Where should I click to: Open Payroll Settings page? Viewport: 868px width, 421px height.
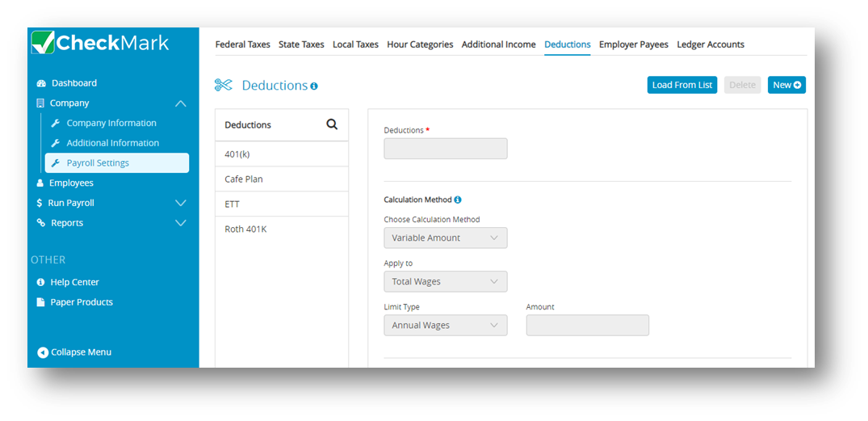pyautogui.click(x=117, y=163)
